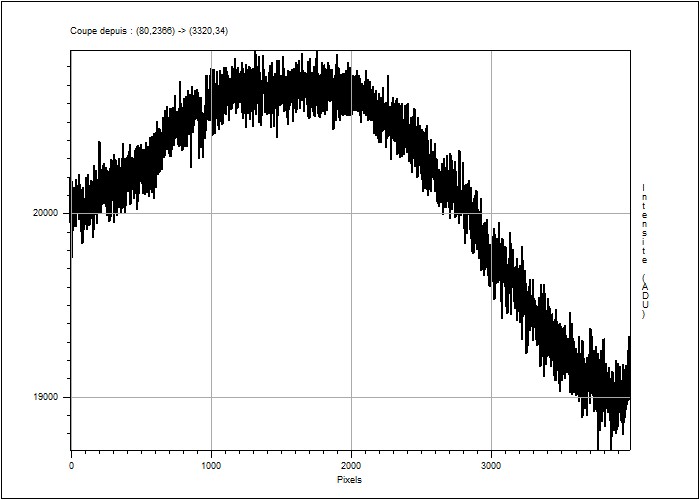
Task: Click the 0 tick label on x-axis
Action: tap(71, 466)
